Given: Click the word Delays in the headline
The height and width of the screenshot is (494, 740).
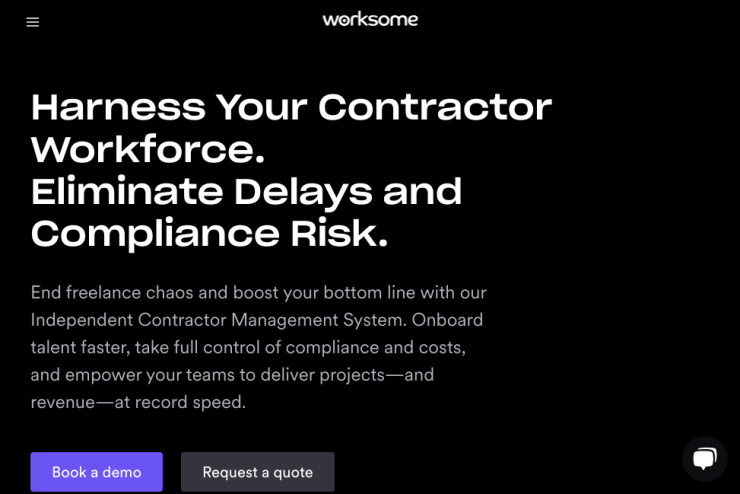Looking at the screenshot, I should (303, 193).
